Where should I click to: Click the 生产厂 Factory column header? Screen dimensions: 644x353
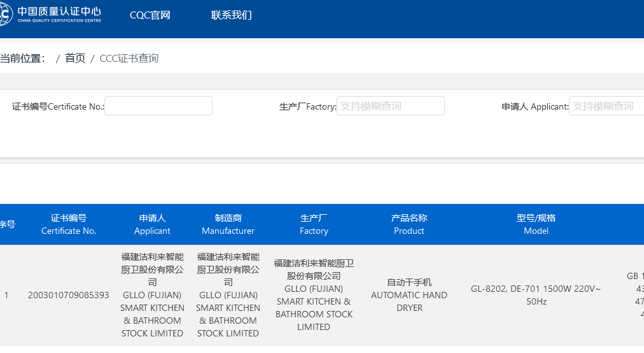[x=314, y=224]
